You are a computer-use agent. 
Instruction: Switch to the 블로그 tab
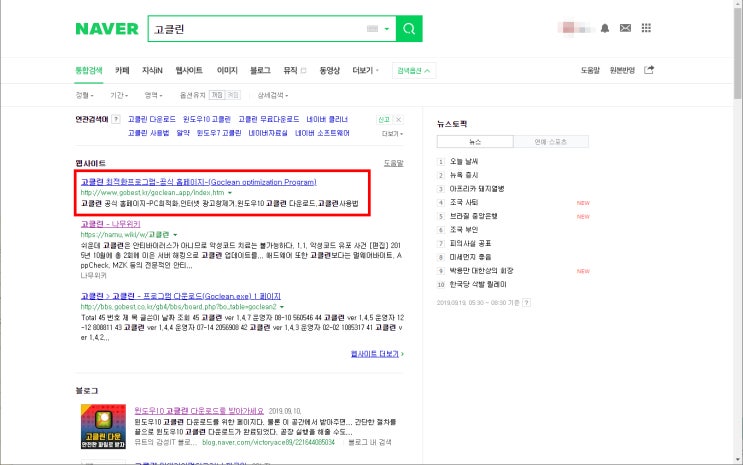(260, 71)
